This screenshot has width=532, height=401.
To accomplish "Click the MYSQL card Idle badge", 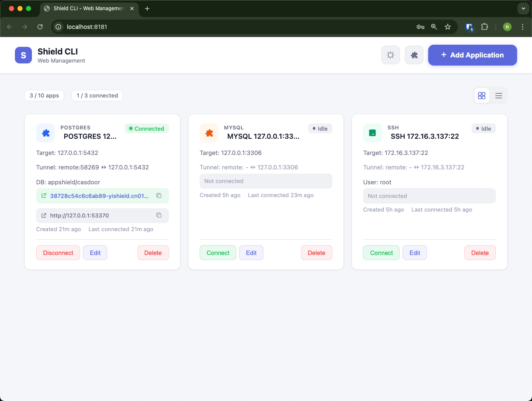I will [320, 129].
